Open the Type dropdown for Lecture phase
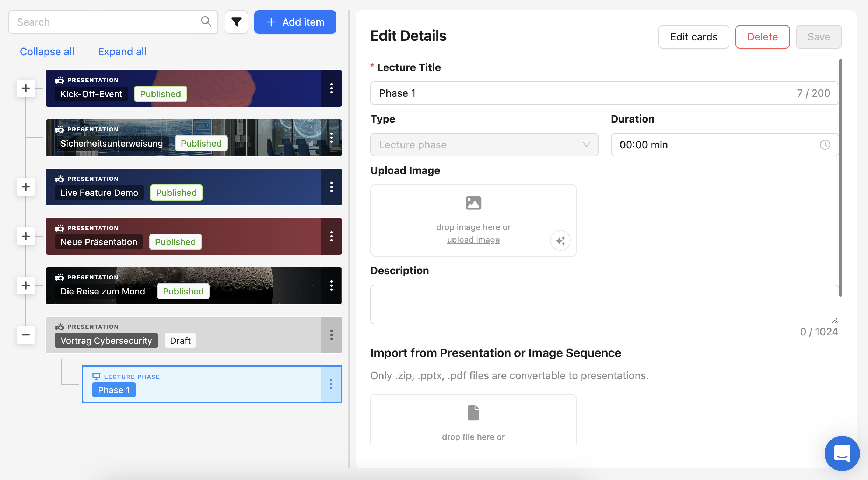The width and height of the screenshot is (868, 480). pyautogui.click(x=484, y=144)
